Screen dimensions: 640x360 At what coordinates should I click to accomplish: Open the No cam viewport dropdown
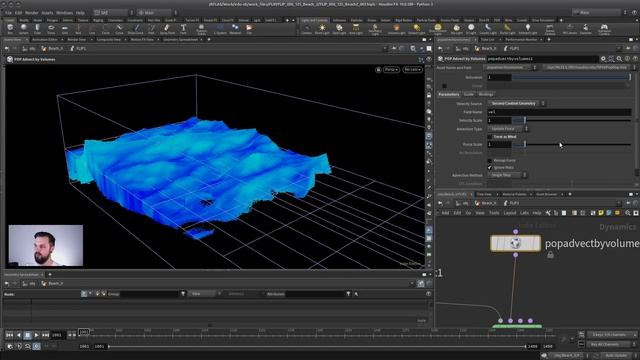pos(412,70)
